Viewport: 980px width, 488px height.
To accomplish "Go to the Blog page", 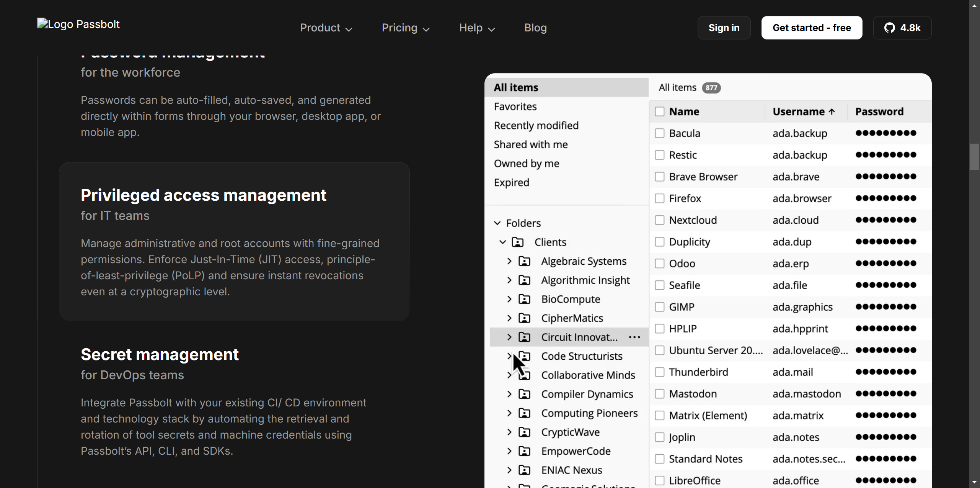I will (x=535, y=28).
